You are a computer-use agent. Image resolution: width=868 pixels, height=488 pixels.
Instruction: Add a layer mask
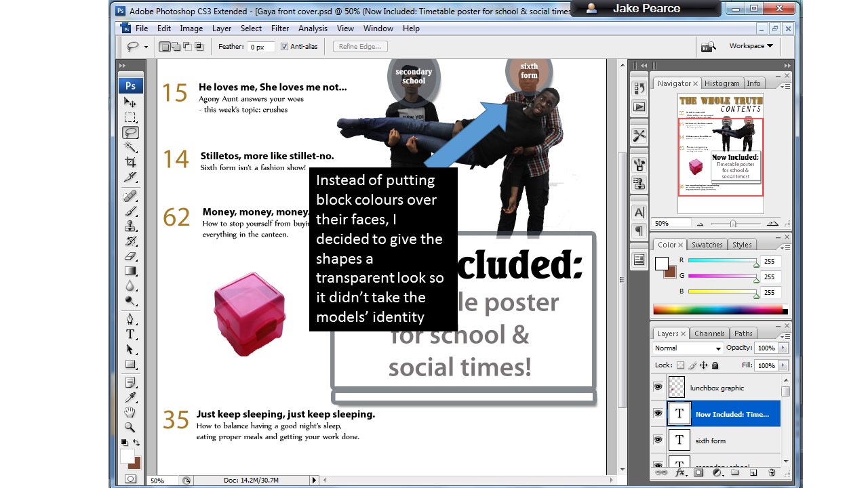pyautogui.click(x=698, y=472)
